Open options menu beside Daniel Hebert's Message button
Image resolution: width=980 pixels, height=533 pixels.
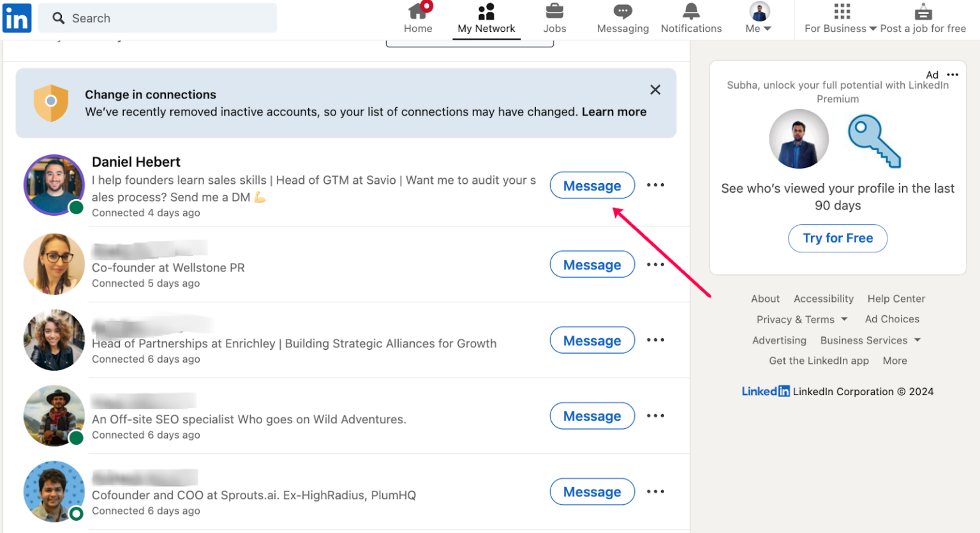(655, 184)
